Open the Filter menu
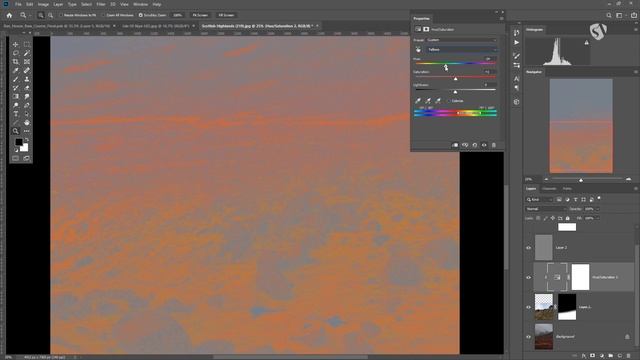640x360 pixels. 101,4
